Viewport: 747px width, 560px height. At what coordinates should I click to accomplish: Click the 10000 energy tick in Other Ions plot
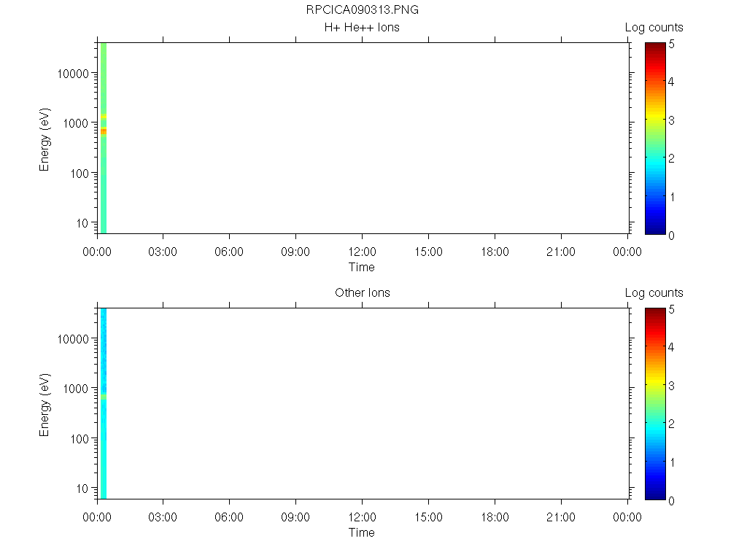click(x=73, y=339)
